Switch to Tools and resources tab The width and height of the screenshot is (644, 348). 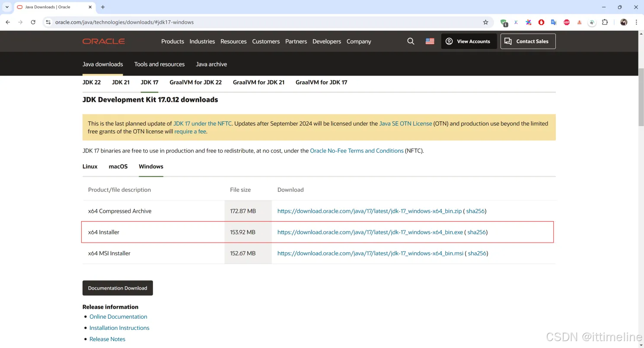[x=159, y=64]
